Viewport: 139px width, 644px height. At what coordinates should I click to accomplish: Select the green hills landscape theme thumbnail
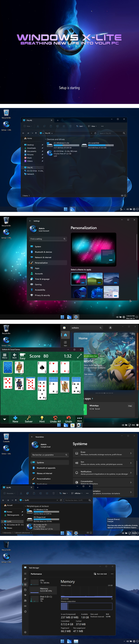click(x=95, y=279)
